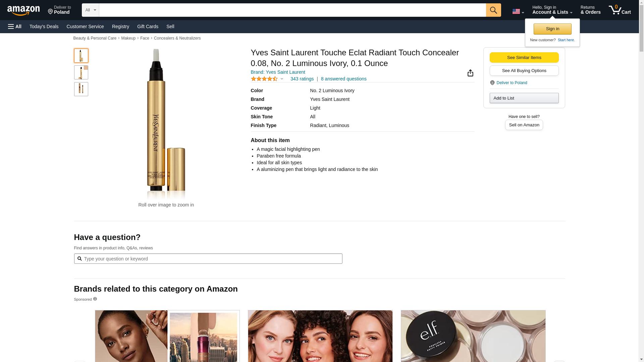Open Gift Cards in navigation bar
Viewport: 644px width, 362px height.
[x=148, y=26]
